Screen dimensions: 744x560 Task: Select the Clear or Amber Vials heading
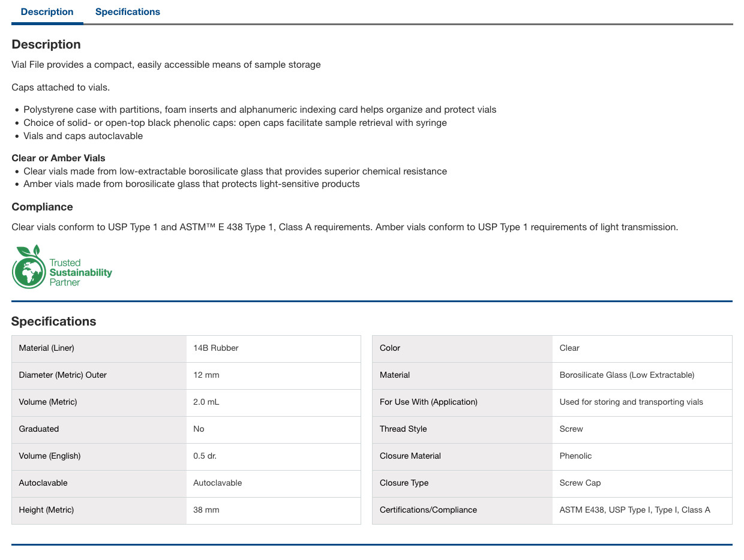pyautogui.click(x=58, y=158)
